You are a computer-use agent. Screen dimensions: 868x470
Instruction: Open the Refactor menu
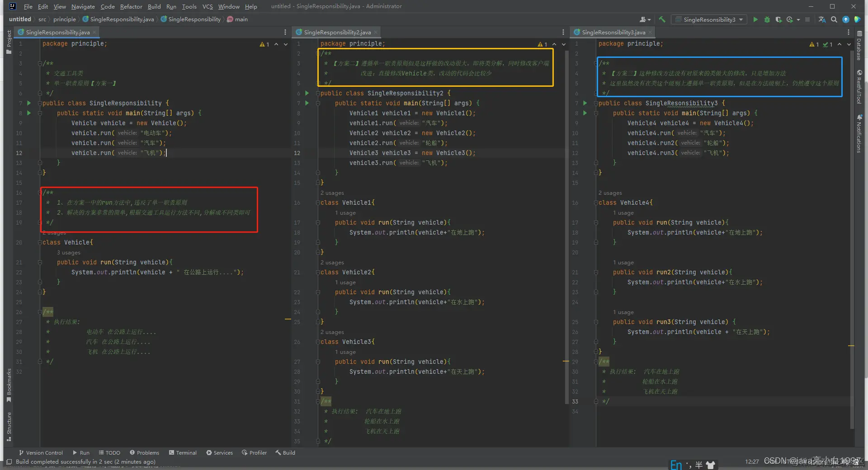(131, 6)
